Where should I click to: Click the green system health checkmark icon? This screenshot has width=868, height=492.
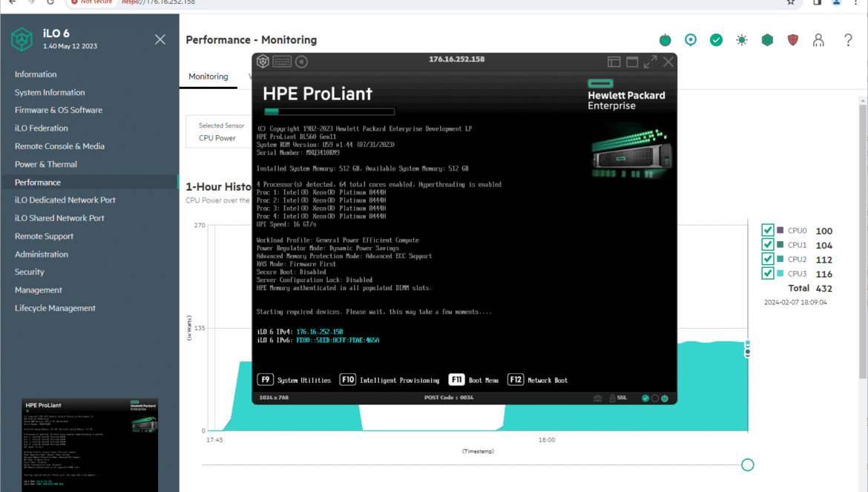tap(716, 40)
